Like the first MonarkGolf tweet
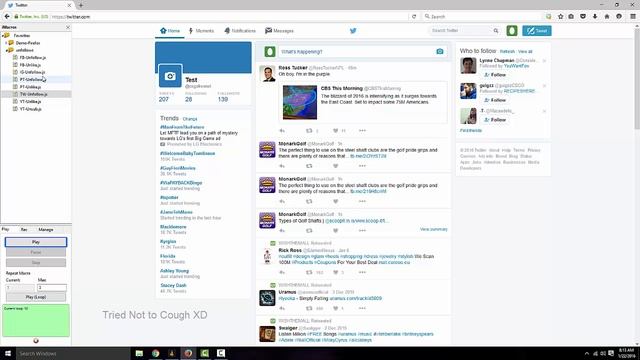Viewport: 640px width, 360px height. (336, 166)
